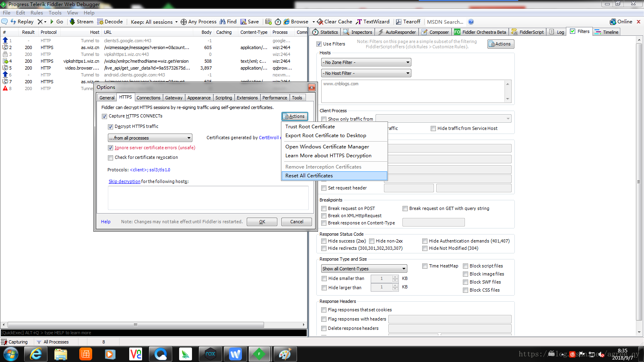The image size is (644, 362).
Task: Increase Hide smaller than KB stepper
Action: tap(395, 277)
